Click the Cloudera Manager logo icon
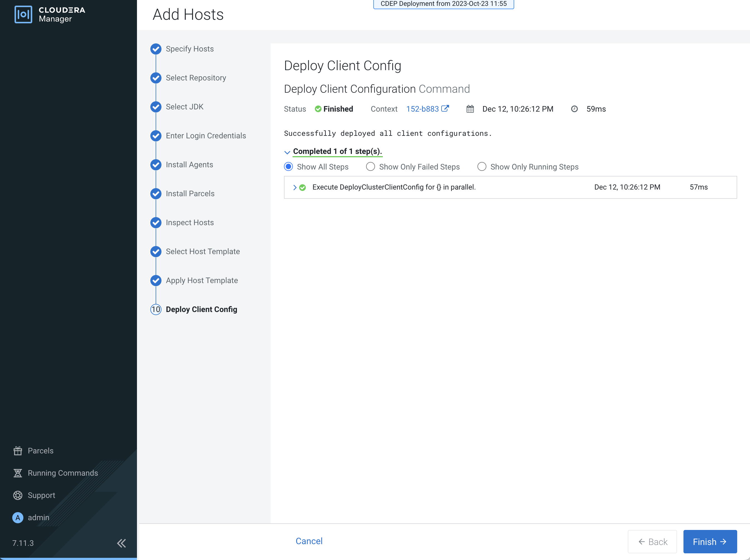The width and height of the screenshot is (750, 560). 23,14
